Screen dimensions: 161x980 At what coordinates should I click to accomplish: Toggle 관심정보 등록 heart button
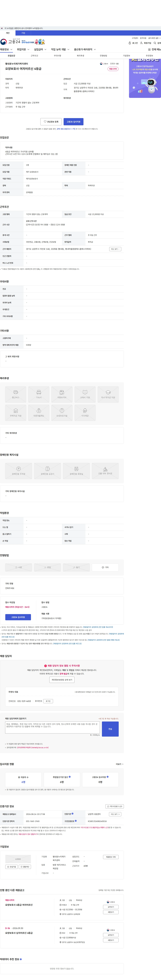51,122
